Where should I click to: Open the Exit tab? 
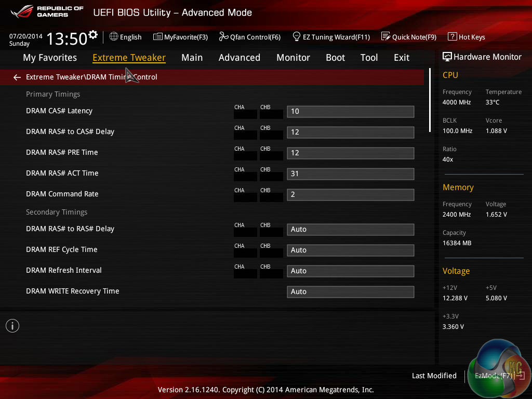pos(402,58)
